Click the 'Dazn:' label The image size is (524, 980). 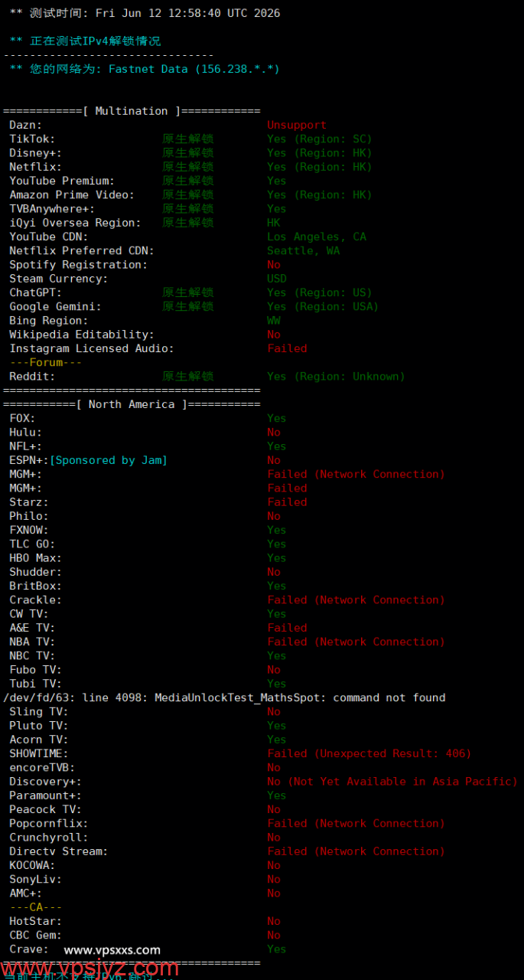[x=25, y=125]
